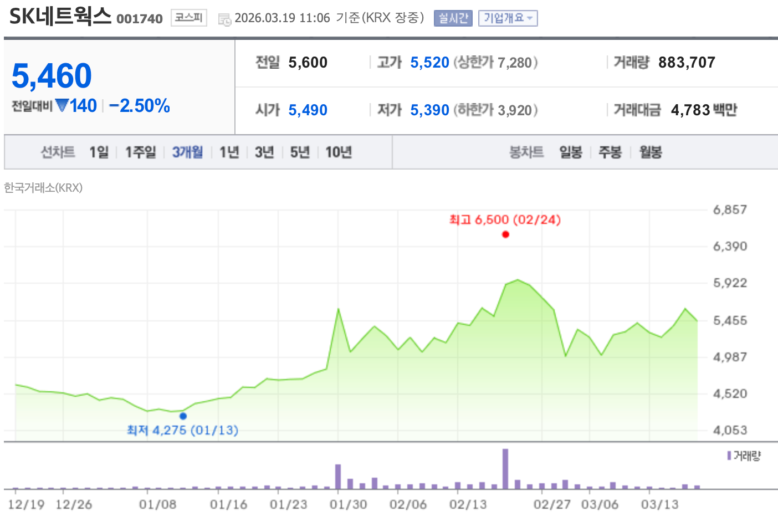The image size is (778, 532).
Task: Select the 1일 line chart tab
Action: (99, 152)
